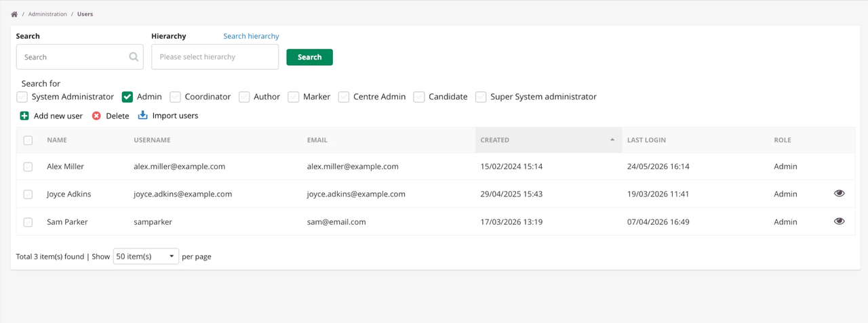
Task: Click last login 24/05/2026 16:14
Action: pos(658,167)
